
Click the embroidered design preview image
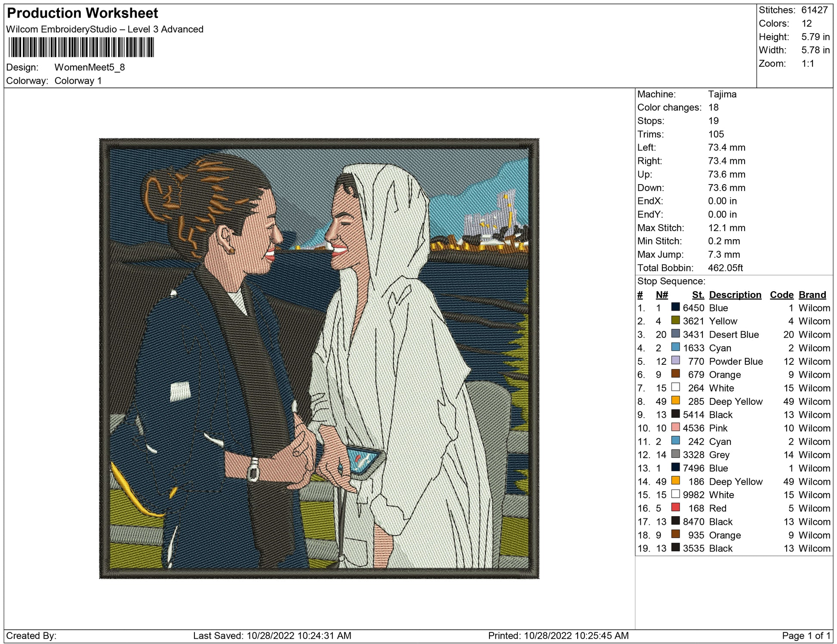(x=319, y=358)
